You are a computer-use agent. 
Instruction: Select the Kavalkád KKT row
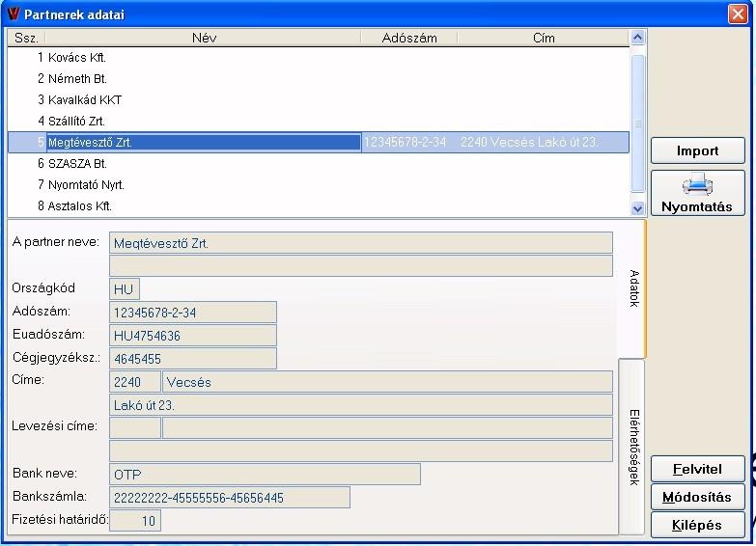[x=319, y=99]
